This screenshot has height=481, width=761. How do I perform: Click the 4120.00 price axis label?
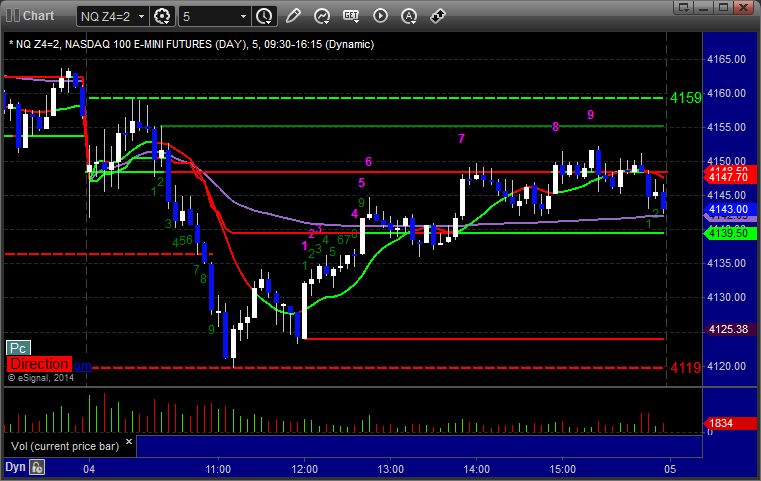pos(727,366)
